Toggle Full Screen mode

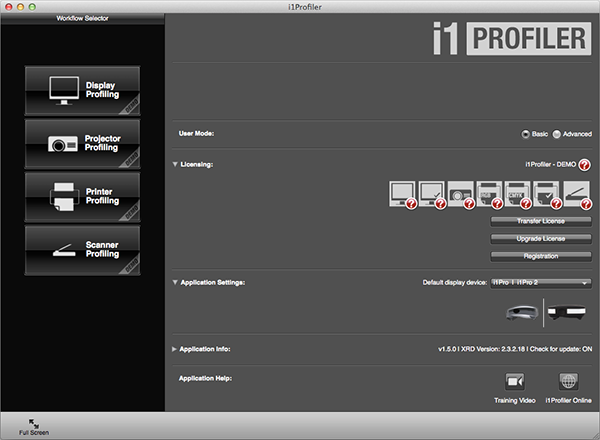click(34, 427)
